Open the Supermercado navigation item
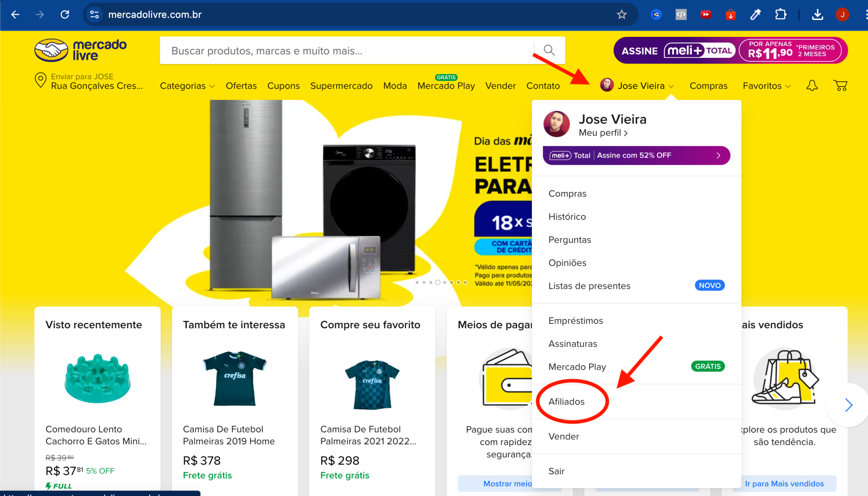The height and width of the screenshot is (496, 868). [x=342, y=86]
